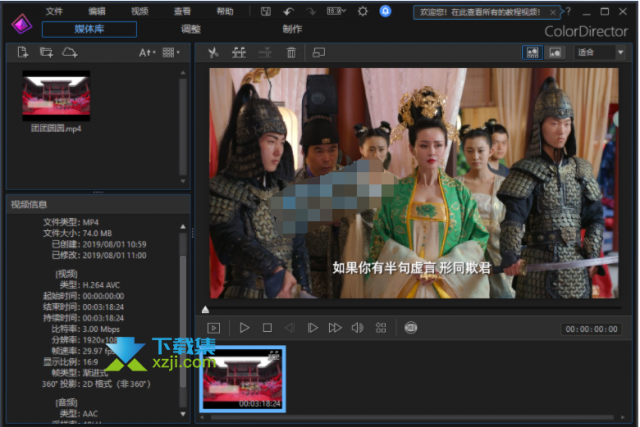This screenshot has width=640, height=427.
Task: Switch to the 媒体库 tab
Action: pos(89,29)
